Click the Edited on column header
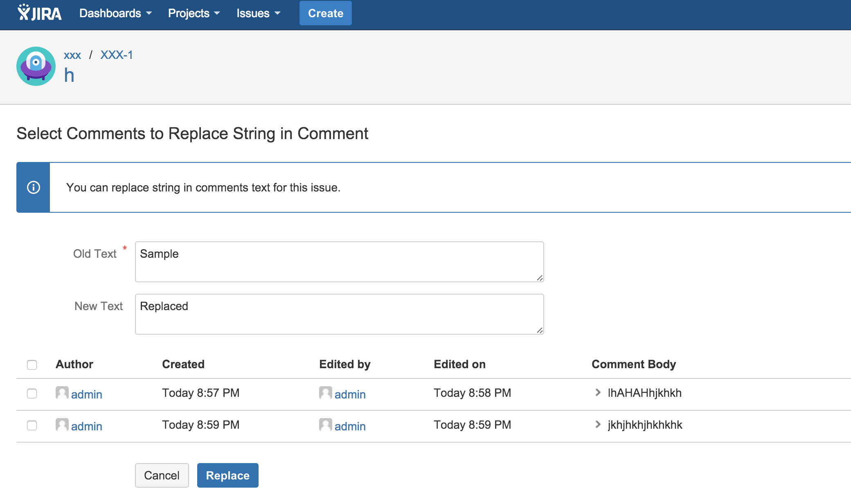This screenshot has height=504, width=851. pos(460,364)
